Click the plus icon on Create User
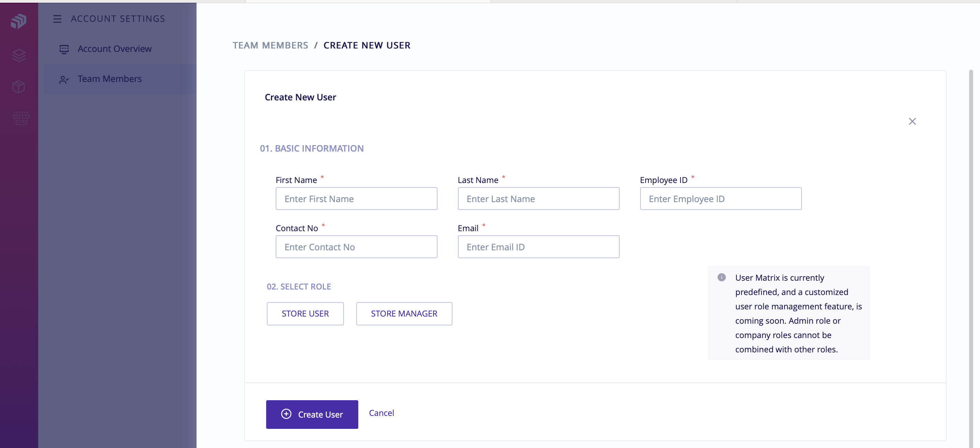This screenshot has height=448, width=980. click(x=286, y=414)
